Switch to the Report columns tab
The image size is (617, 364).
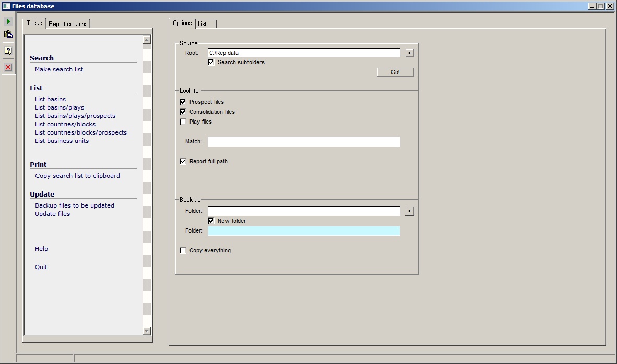[68, 24]
